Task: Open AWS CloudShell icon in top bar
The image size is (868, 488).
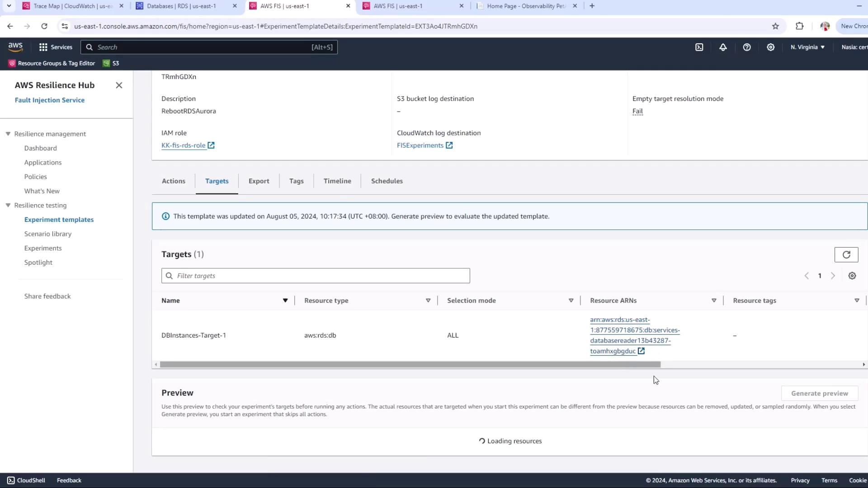Action: [x=699, y=47]
